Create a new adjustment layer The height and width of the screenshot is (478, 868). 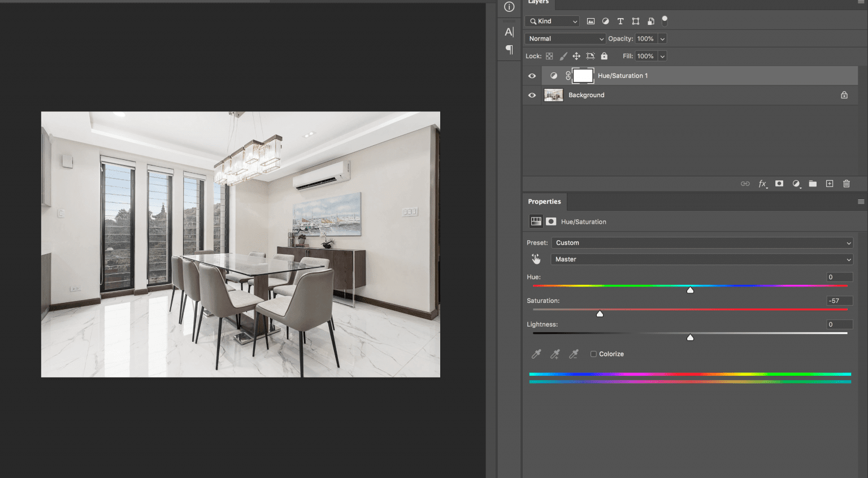[x=796, y=184]
